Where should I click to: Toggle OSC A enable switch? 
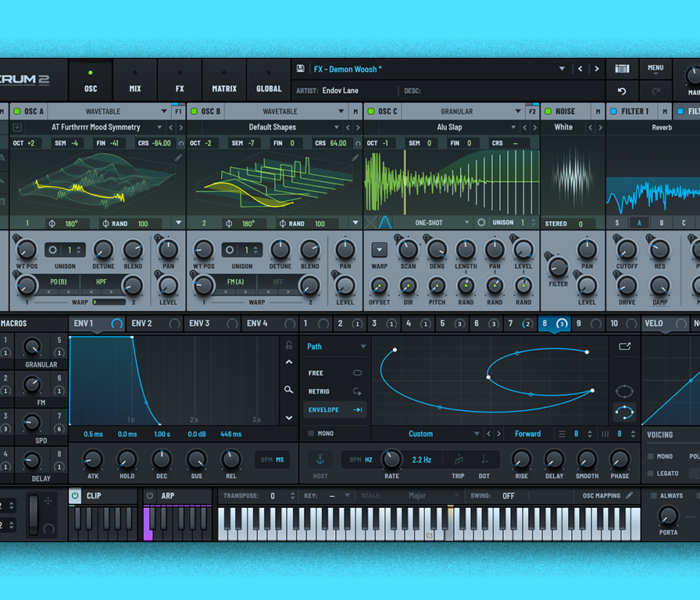(x=17, y=111)
